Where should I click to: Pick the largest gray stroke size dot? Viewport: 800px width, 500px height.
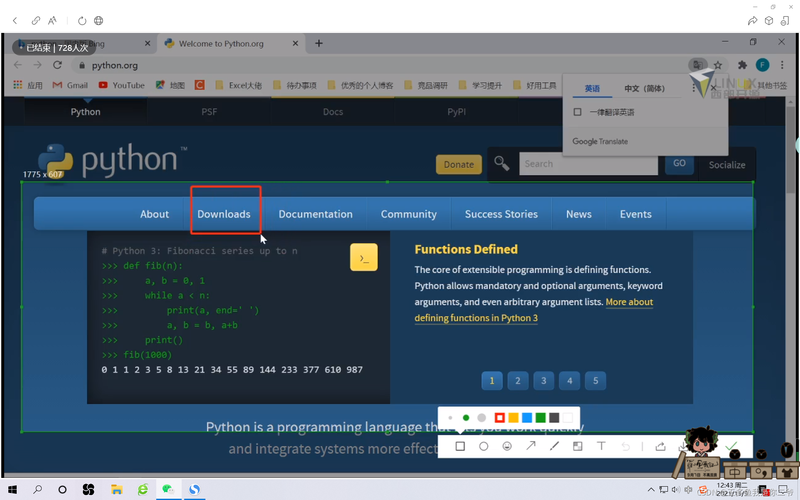pos(481,418)
